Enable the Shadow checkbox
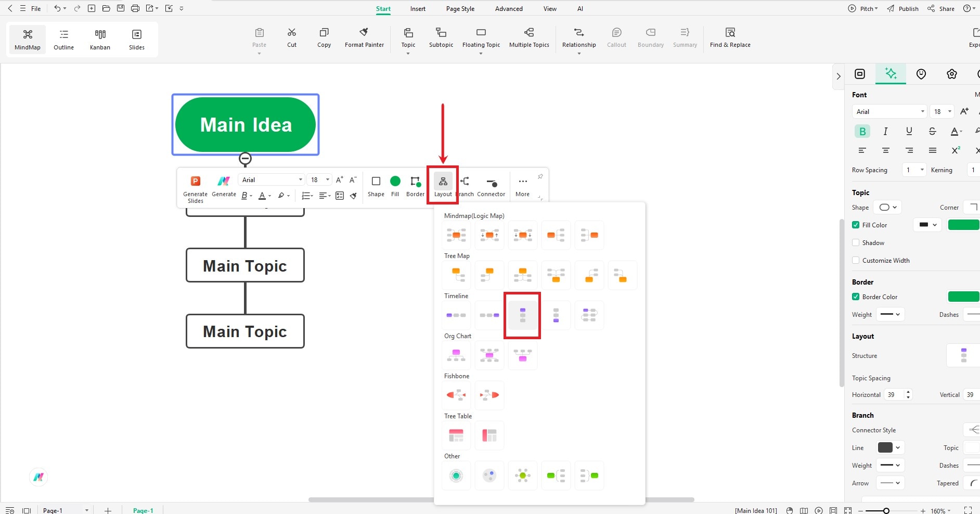980x514 pixels. click(856, 243)
